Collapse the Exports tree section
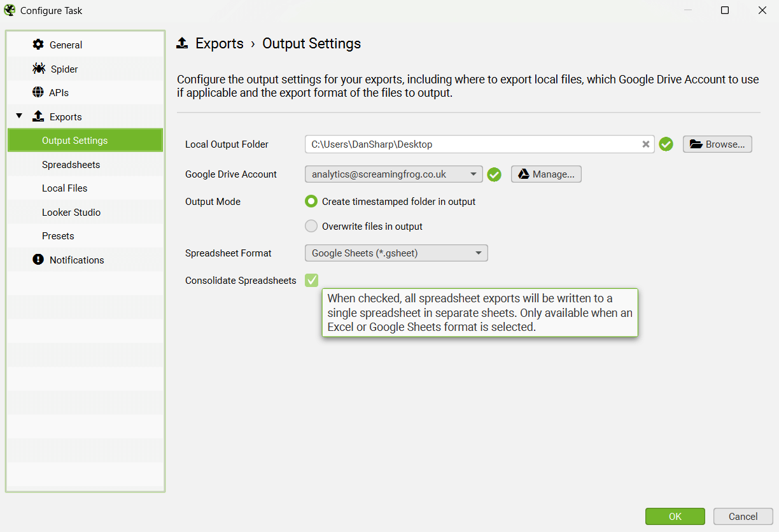This screenshot has height=532, width=779. point(19,116)
